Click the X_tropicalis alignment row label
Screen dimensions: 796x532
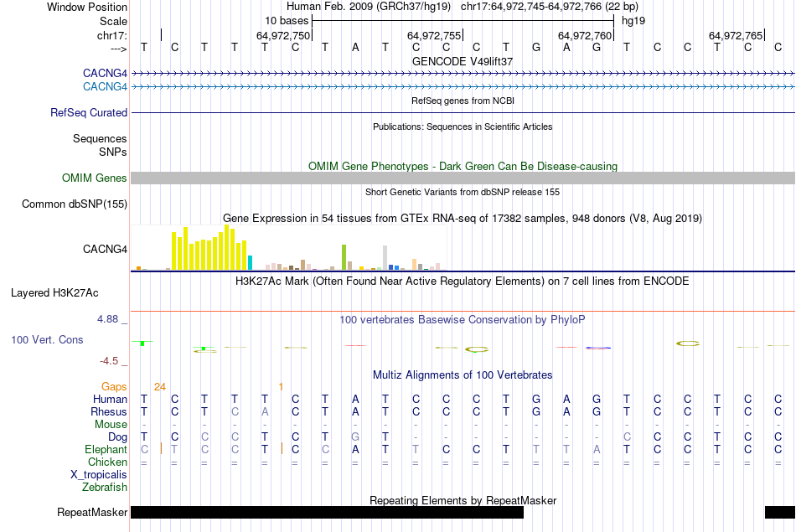pos(99,475)
